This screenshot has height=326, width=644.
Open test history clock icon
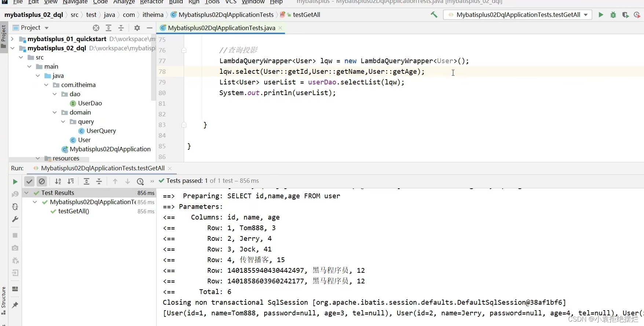(x=140, y=181)
